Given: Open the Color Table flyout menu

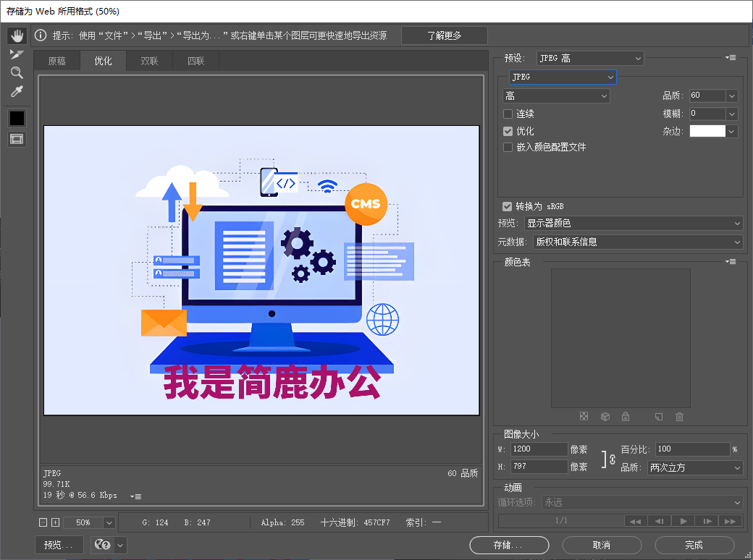Looking at the screenshot, I should (731, 262).
